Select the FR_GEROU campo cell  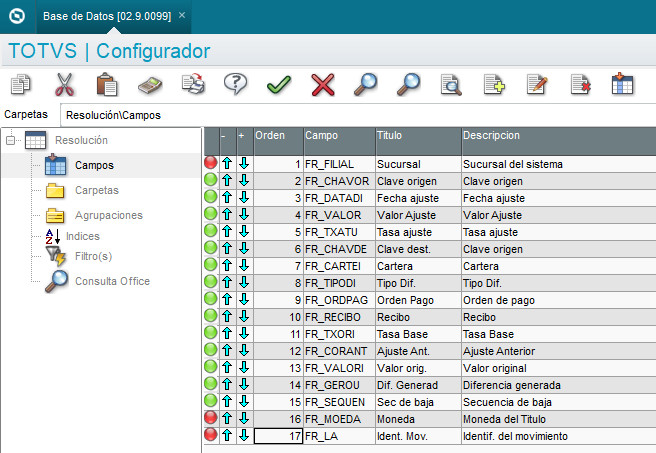pos(339,385)
